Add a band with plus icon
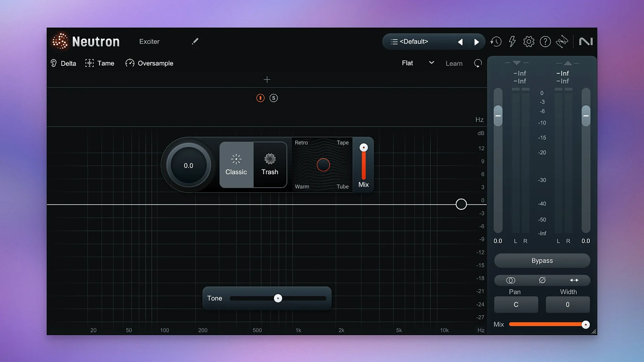Viewport: 644px width, 362px height. pos(267,80)
